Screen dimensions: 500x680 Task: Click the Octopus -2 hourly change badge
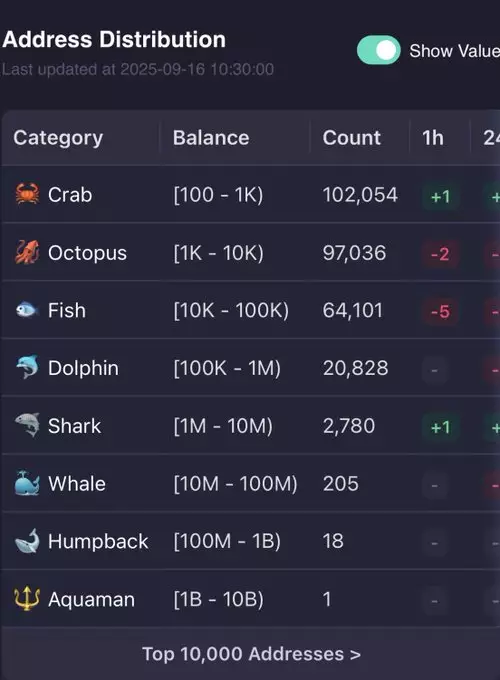441,254
